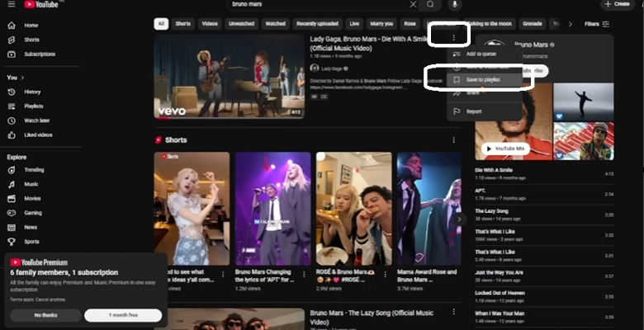Open the blonde dancer Short thumbnail
Viewport: 644px width, 330px height.
click(x=192, y=209)
